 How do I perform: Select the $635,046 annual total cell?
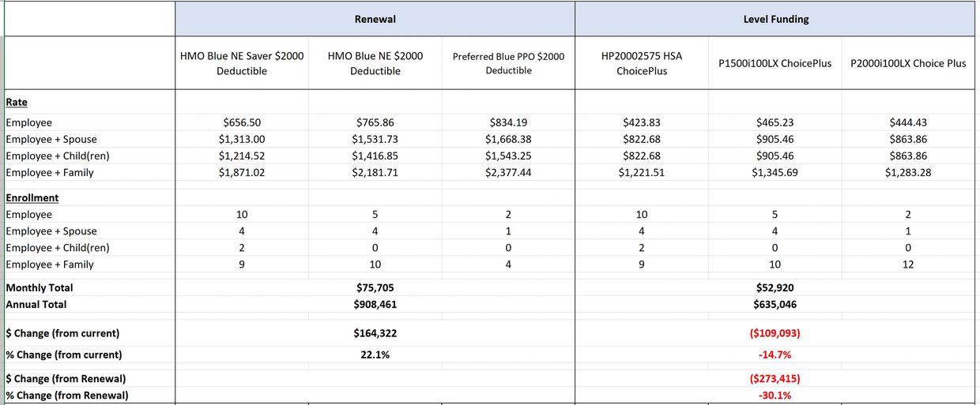pyautogui.click(x=775, y=304)
